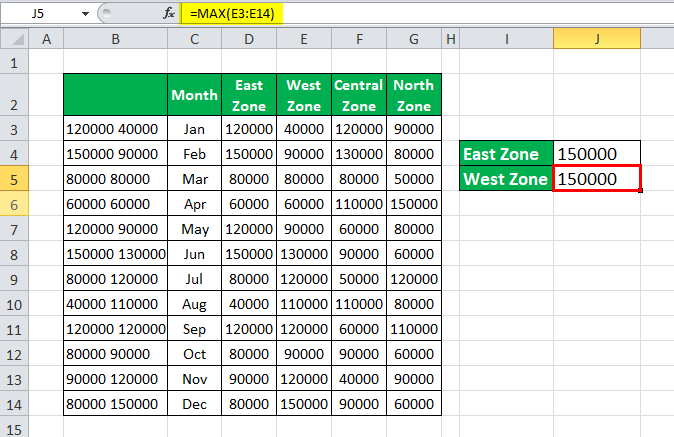The width and height of the screenshot is (674, 437).
Task: Click cell B8 reading 150000 130000
Action: click(115, 254)
